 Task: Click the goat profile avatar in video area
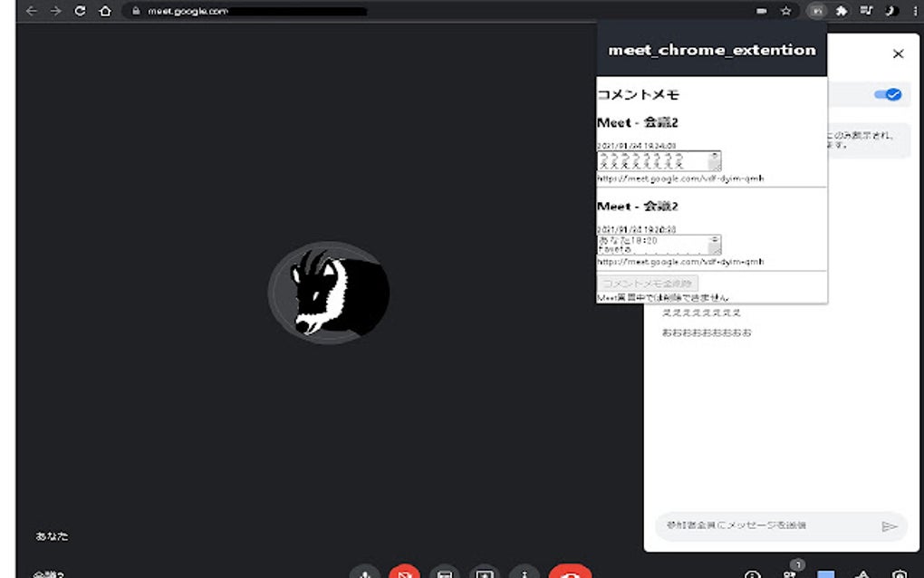coord(329,293)
